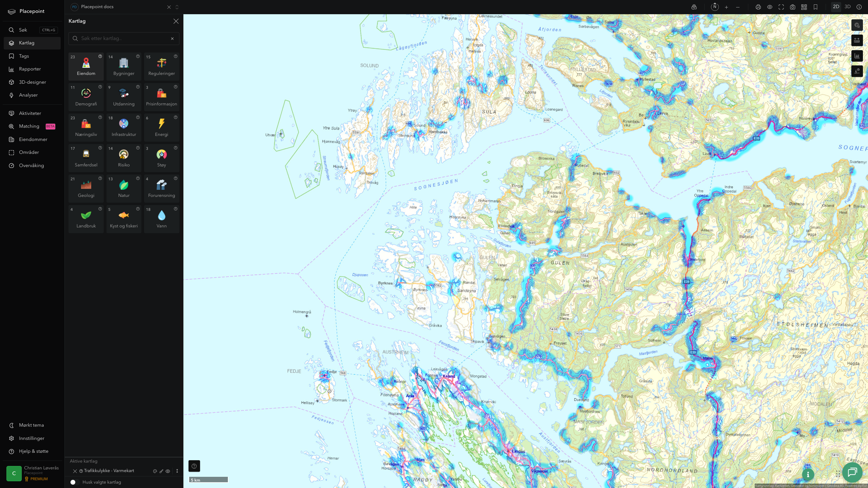This screenshot has height=488, width=868.
Task: Open Analyser in the sidebar
Action: 32,95
